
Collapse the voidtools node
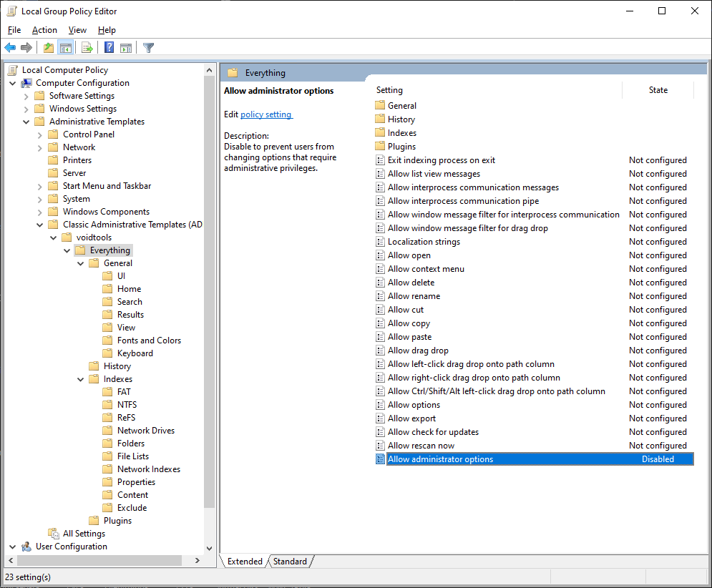point(53,237)
